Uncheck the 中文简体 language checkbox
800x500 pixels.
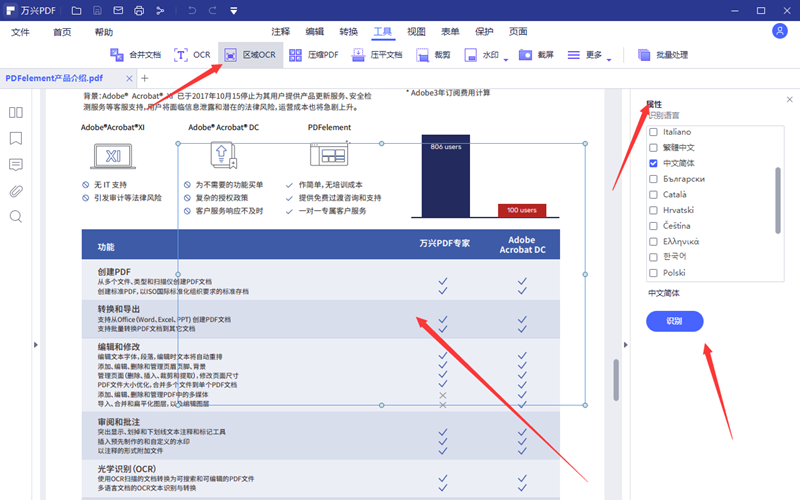[654, 163]
